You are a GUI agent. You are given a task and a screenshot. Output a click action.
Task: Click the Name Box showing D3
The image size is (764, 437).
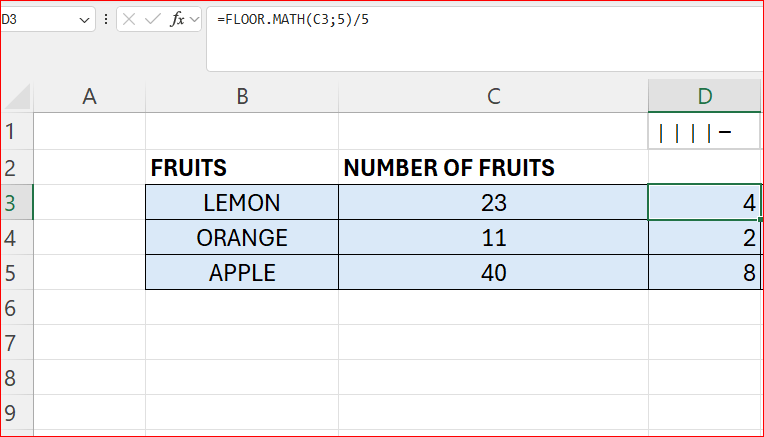tap(40, 19)
